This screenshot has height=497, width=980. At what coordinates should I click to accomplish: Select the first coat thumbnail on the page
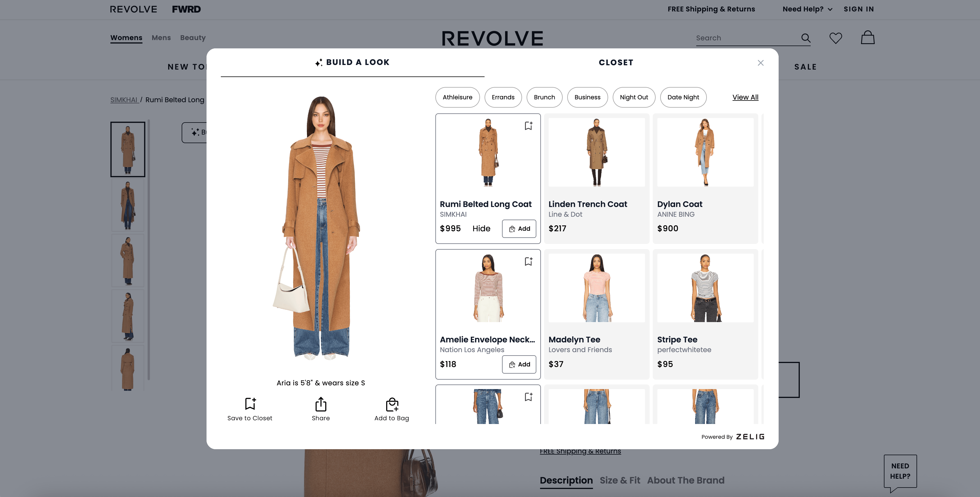(x=128, y=149)
